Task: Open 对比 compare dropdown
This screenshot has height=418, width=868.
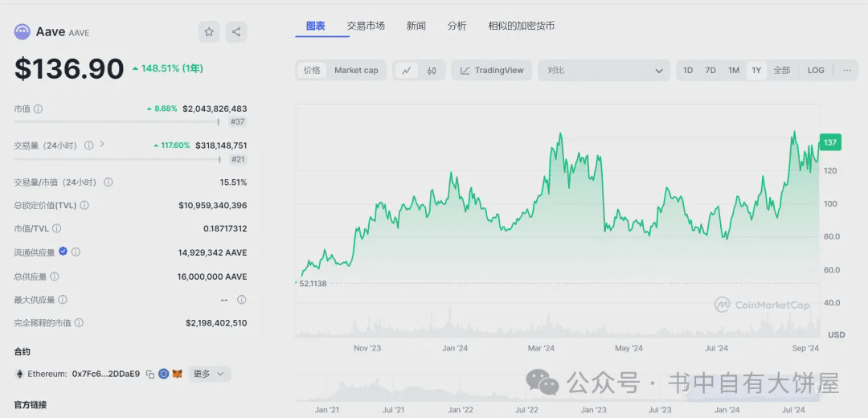Action: coord(604,70)
